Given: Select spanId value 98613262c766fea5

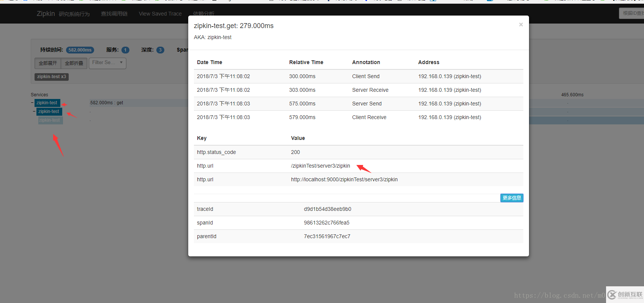Looking at the screenshot, I should 327,223.
